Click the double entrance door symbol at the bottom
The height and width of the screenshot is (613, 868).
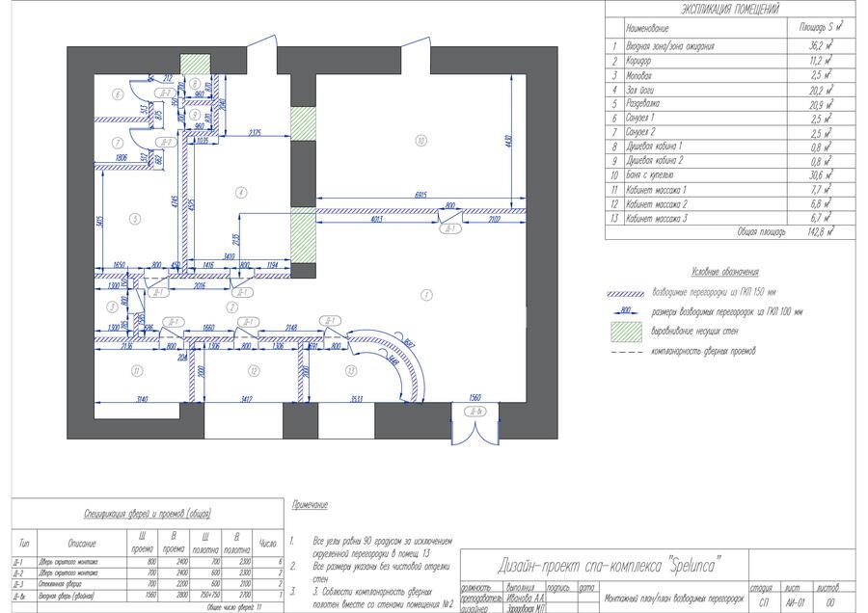[475, 431]
